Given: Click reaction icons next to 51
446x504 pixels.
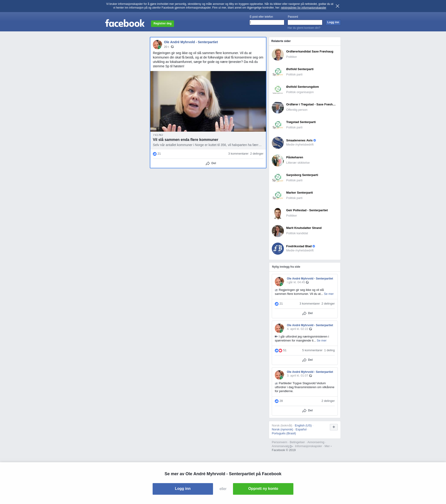Looking at the screenshot, I should click(279, 351).
